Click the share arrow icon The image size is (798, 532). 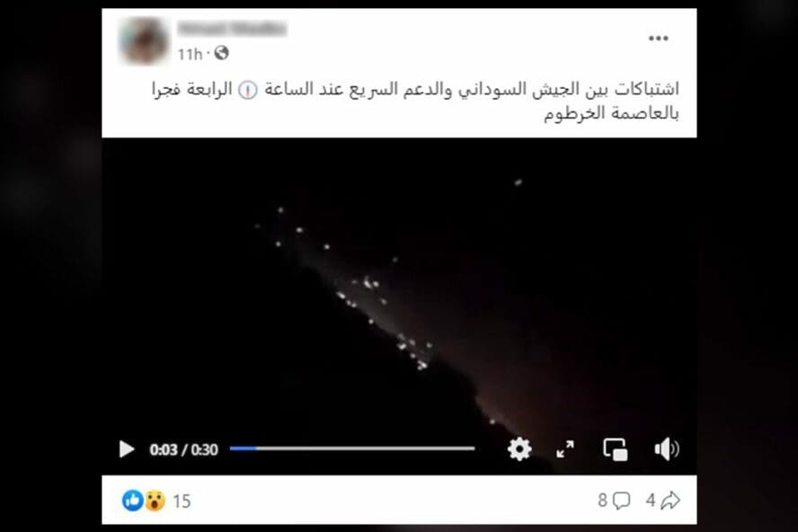tap(670, 501)
